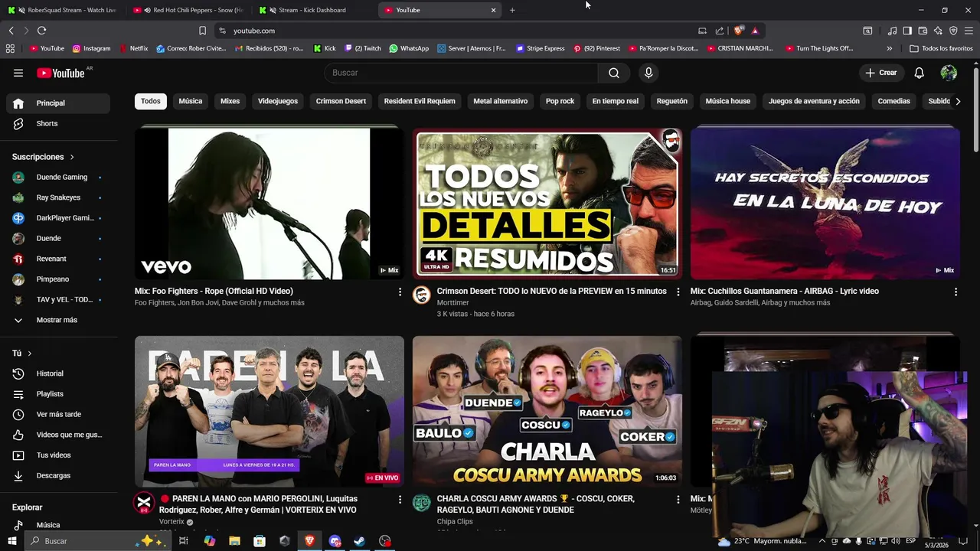Select the Metal alternativo filter chip
980x551 pixels.
pyautogui.click(x=501, y=101)
